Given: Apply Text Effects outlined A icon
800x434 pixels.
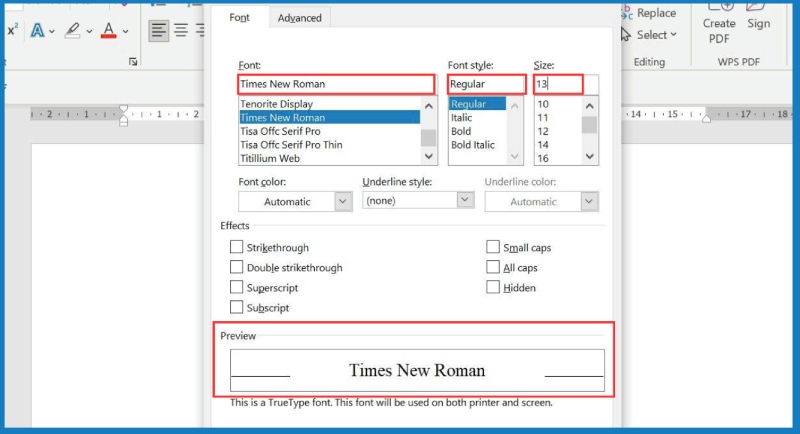Looking at the screenshot, I should coord(37,30).
